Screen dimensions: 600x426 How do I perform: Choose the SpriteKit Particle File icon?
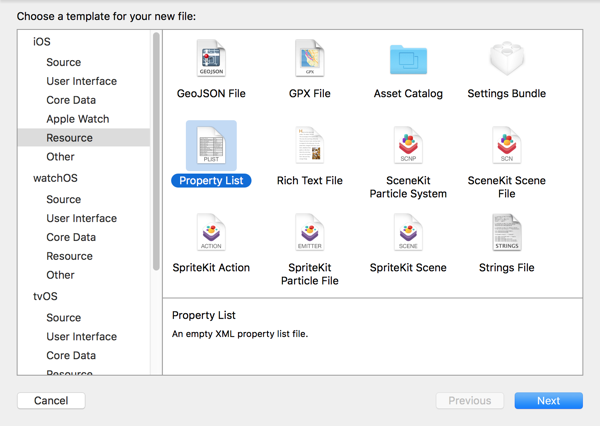(309, 234)
